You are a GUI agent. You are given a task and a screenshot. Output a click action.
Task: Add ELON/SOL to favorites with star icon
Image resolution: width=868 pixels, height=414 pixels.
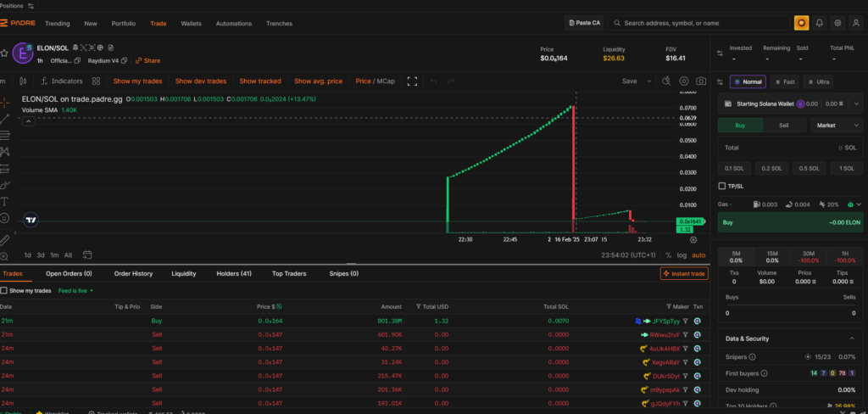pos(4,53)
